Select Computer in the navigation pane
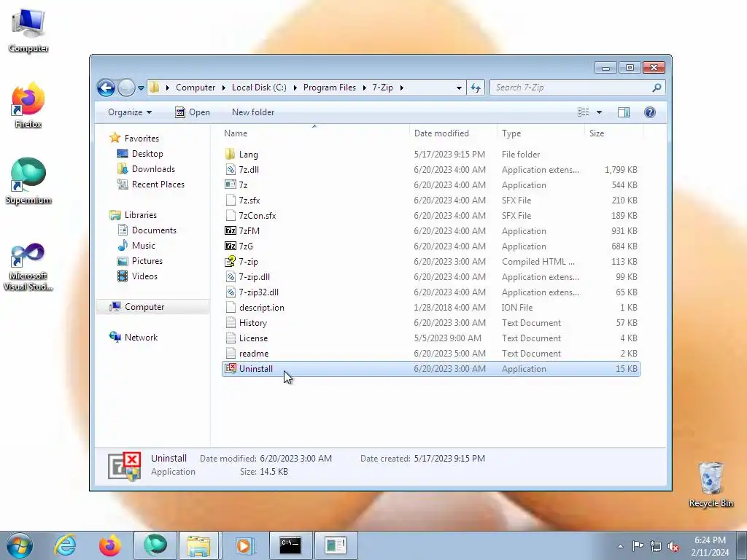The height and width of the screenshot is (560, 747). [x=152, y=307]
